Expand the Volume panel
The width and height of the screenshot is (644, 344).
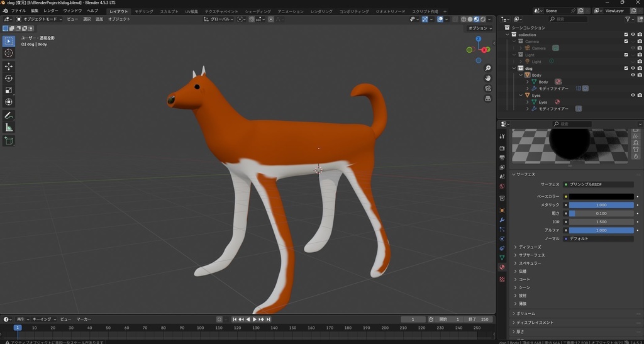[513, 314]
